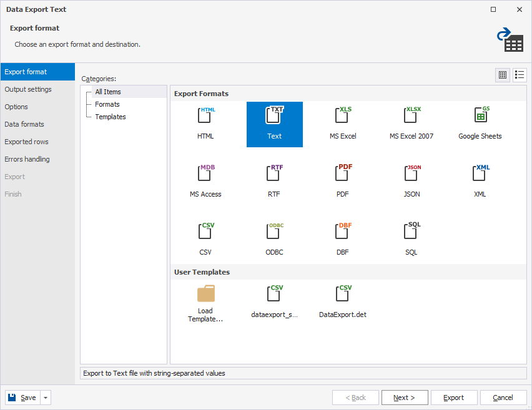This screenshot has width=532, height=410.
Task: Click the Load Template folder icon
Action: pos(205,294)
